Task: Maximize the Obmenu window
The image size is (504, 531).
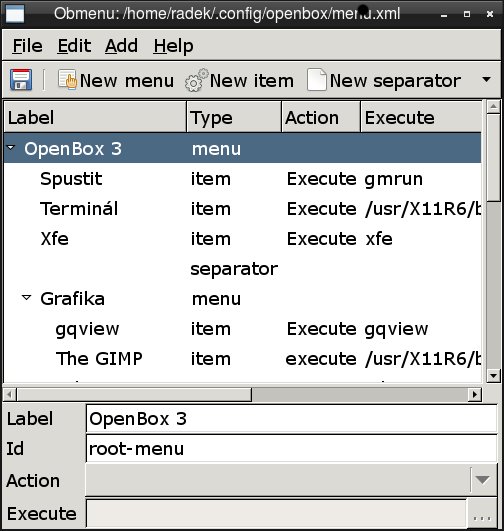Action: pyautogui.click(x=467, y=14)
